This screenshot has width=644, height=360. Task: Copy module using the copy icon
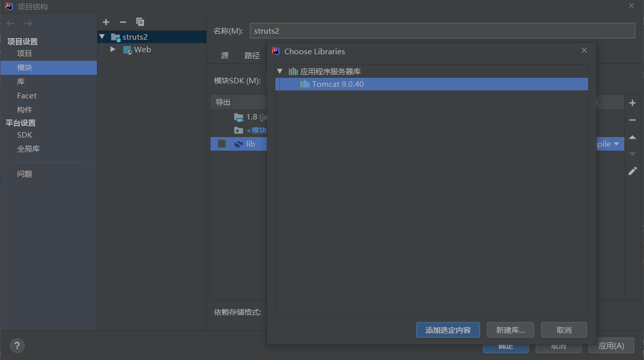click(140, 22)
